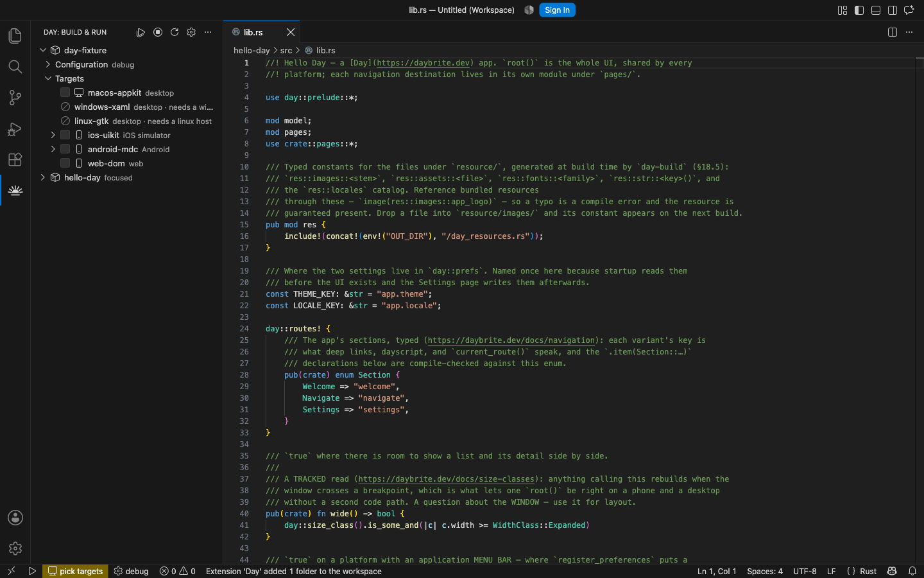This screenshot has height=578, width=924.
Task: Open the docs/navigation link on line 25
Action: tap(511, 340)
